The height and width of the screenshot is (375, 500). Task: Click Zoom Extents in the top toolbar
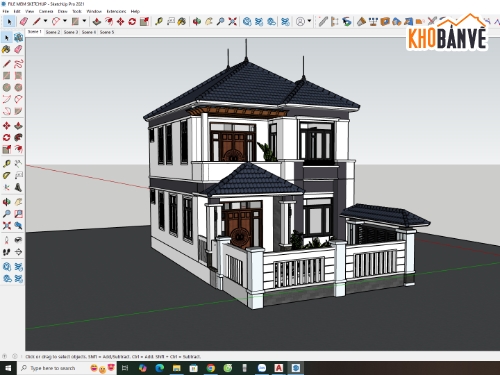(233, 22)
